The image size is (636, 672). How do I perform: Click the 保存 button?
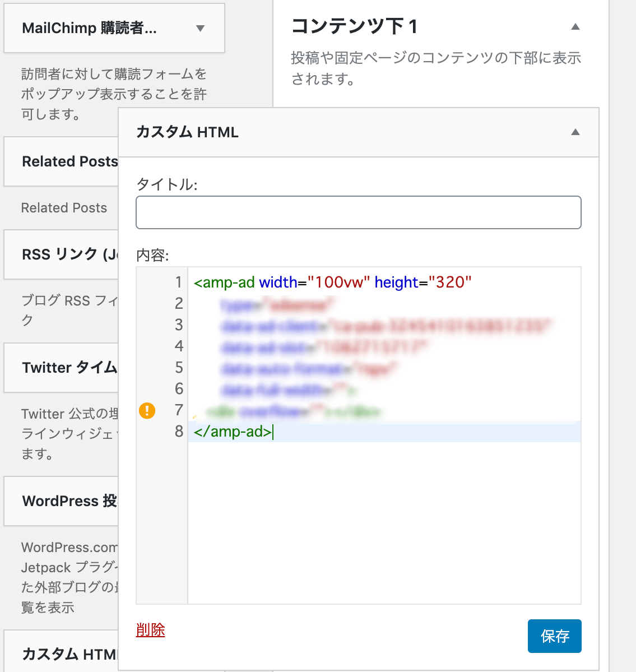[554, 636]
